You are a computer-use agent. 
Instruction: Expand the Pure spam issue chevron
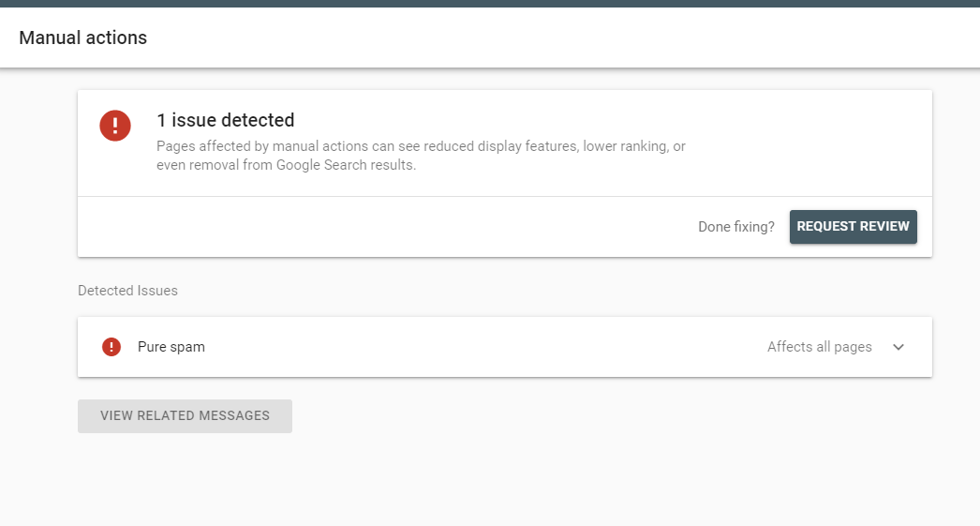click(898, 347)
